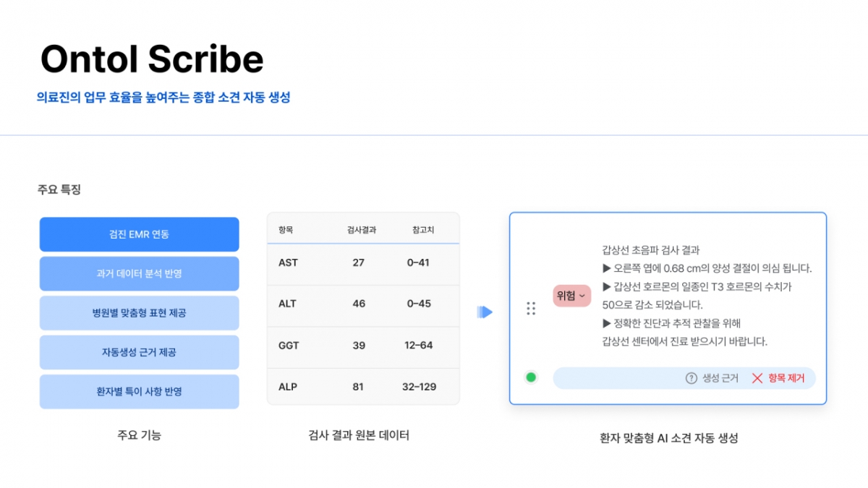Click the question mark icon beside 생성 근거
Screen dimensions: 868x488
(692, 378)
